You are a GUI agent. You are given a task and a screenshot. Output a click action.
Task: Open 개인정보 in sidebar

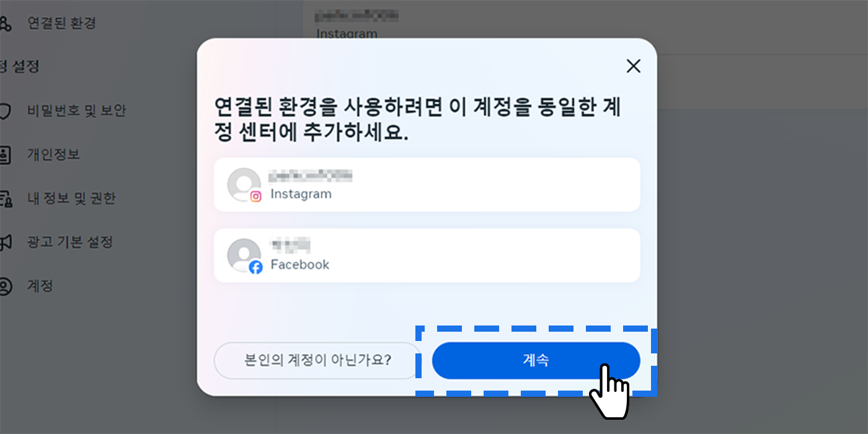53,154
